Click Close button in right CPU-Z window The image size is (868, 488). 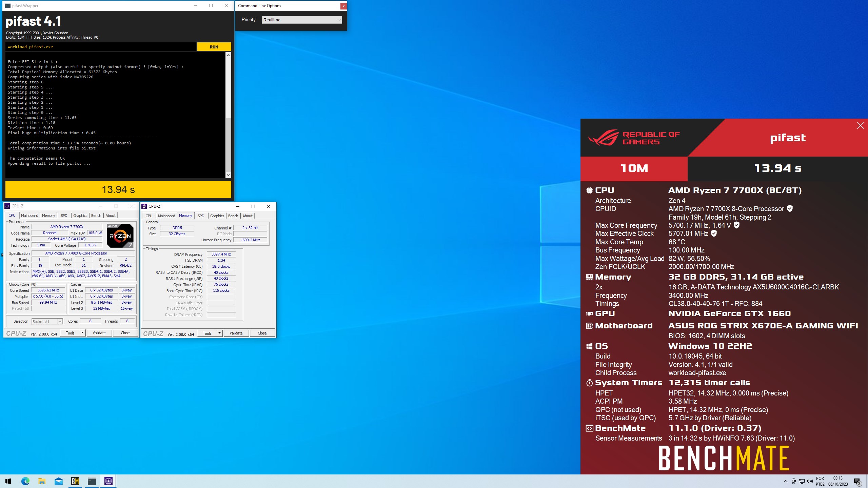pyautogui.click(x=262, y=333)
